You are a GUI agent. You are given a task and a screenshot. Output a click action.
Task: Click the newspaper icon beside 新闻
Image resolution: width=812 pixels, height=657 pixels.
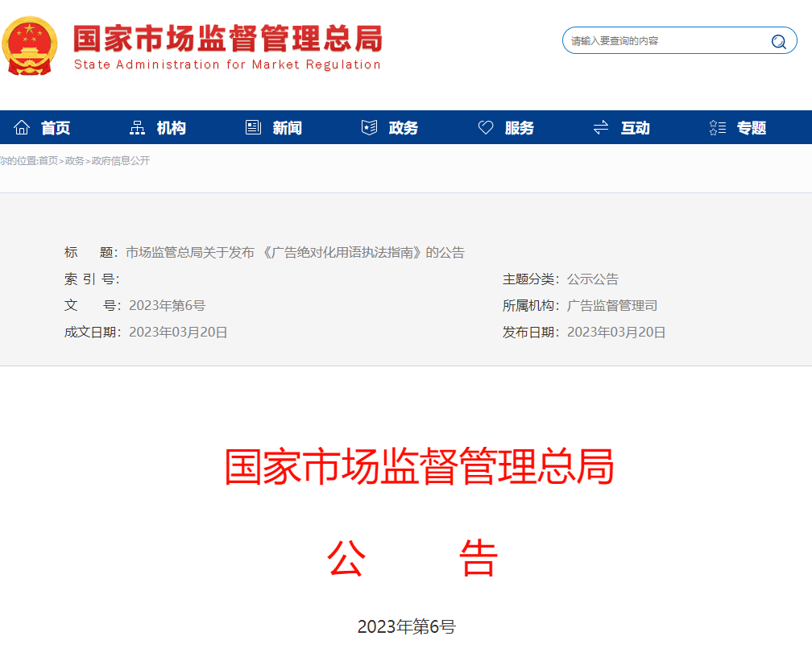click(253, 127)
